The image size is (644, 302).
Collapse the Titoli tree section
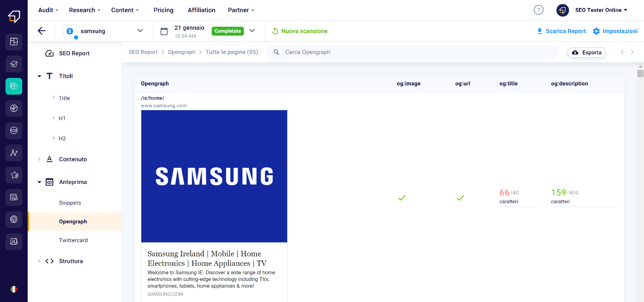tap(39, 76)
